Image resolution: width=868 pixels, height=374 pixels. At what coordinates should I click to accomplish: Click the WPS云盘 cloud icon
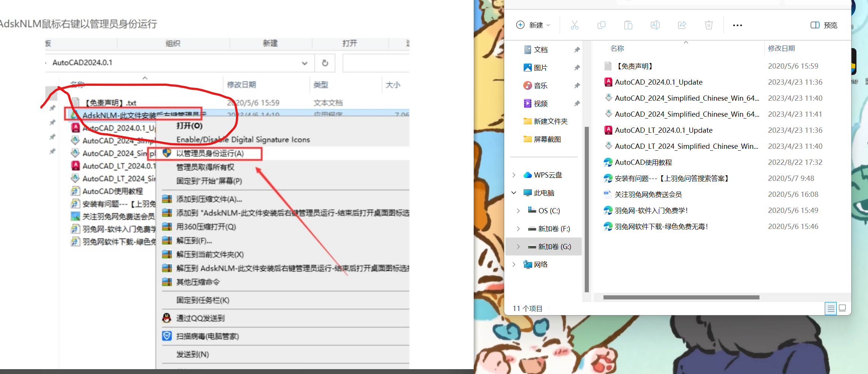click(527, 175)
